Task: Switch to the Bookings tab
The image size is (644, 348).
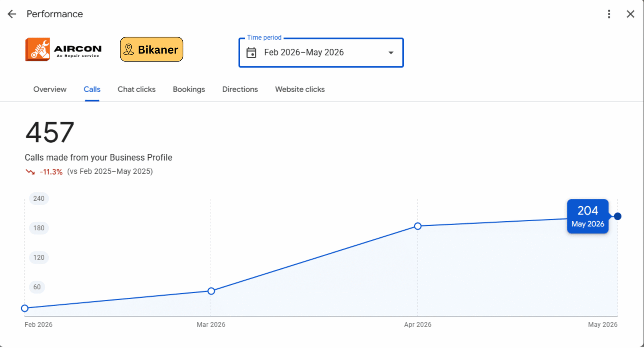Action: click(189, 89)
